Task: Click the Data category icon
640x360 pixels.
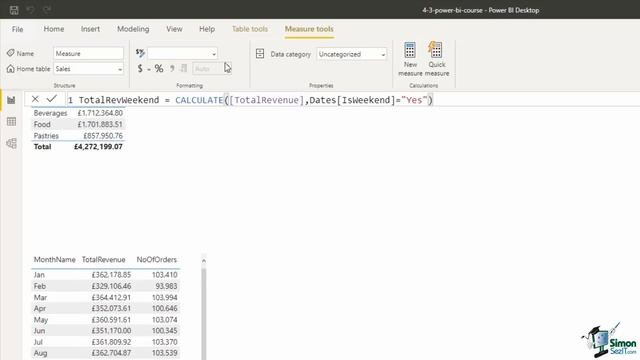Action: pos(260,54)
